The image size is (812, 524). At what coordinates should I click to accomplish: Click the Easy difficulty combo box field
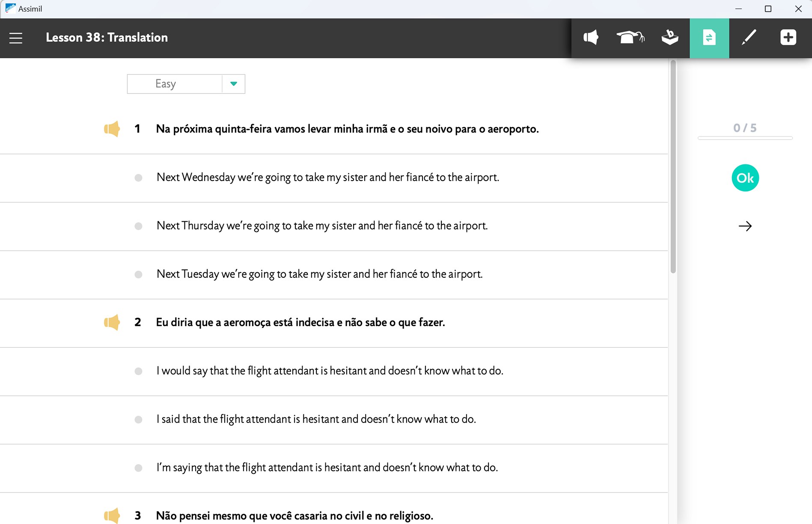click(175, 84)
